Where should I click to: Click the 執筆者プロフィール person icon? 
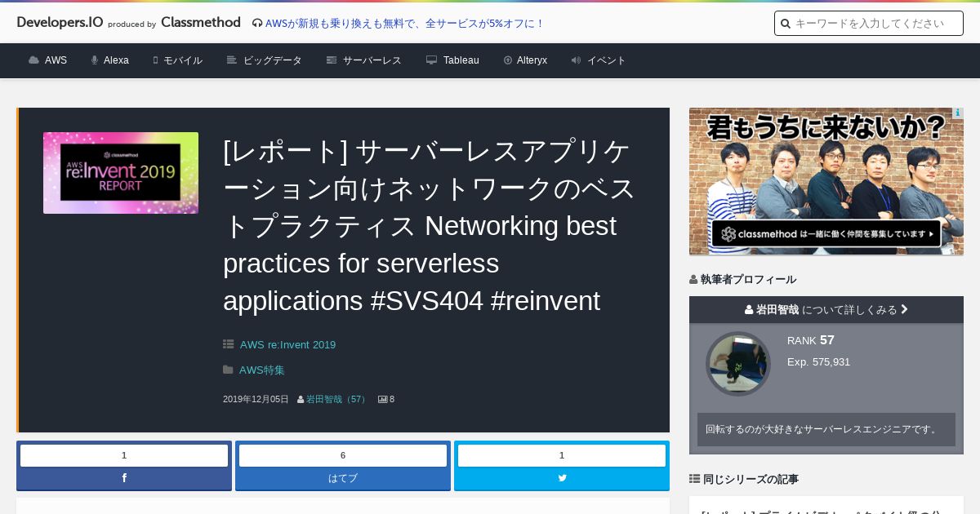click(693, 279)
